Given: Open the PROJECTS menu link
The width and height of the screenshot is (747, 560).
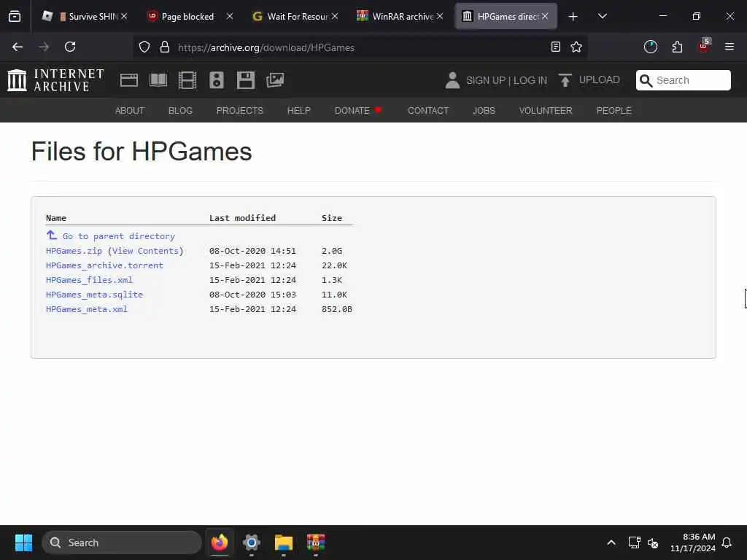Looking at the screenshot, I should (239, 111).
